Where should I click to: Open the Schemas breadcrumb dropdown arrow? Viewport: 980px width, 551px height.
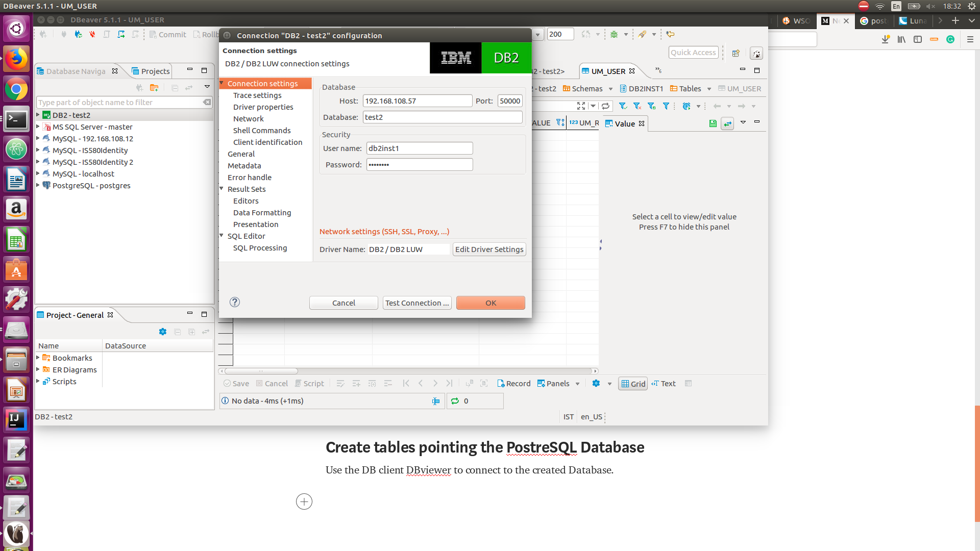point(610,89)
